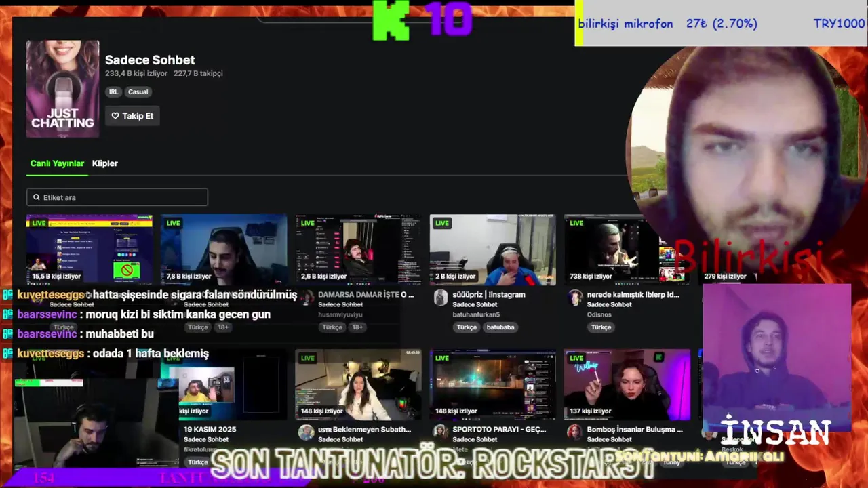Open the stream thumbnail with 738 viewers

[627, 250]
